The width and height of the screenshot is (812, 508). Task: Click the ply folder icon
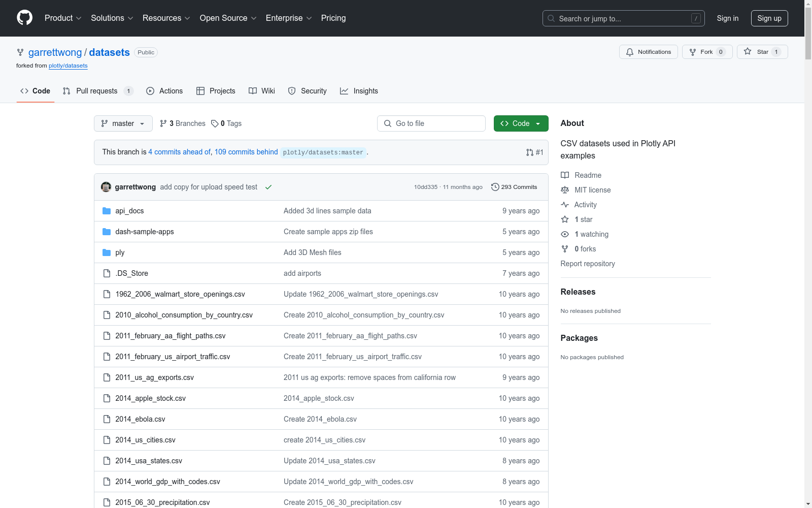click(107, 252)
